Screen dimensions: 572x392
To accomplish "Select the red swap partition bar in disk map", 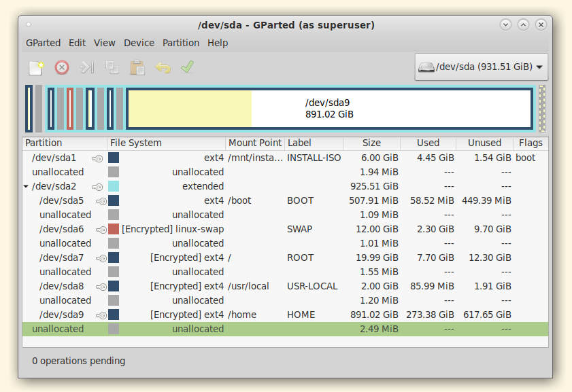I will pyautogui.click(x=70, y=109).
